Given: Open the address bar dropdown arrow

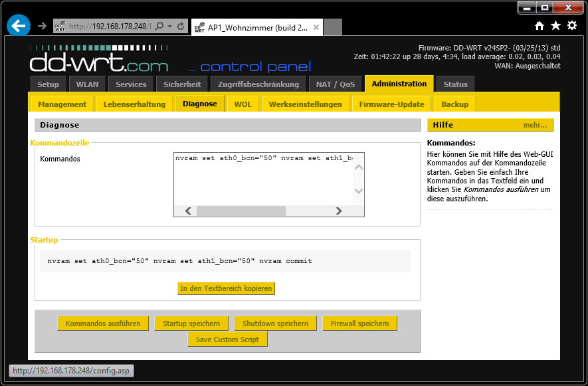Looking at the screenshot, I should point(171,27).
